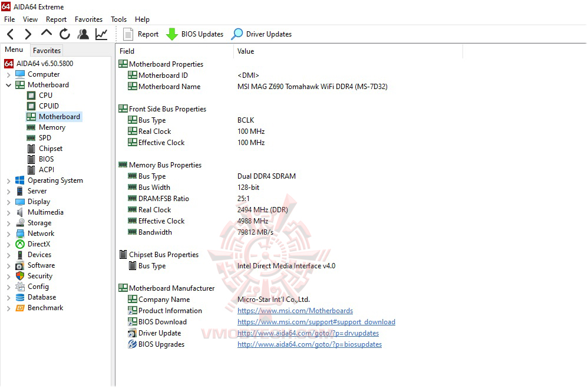Open the msi.com/Motherboards product link

click(295, 311)
